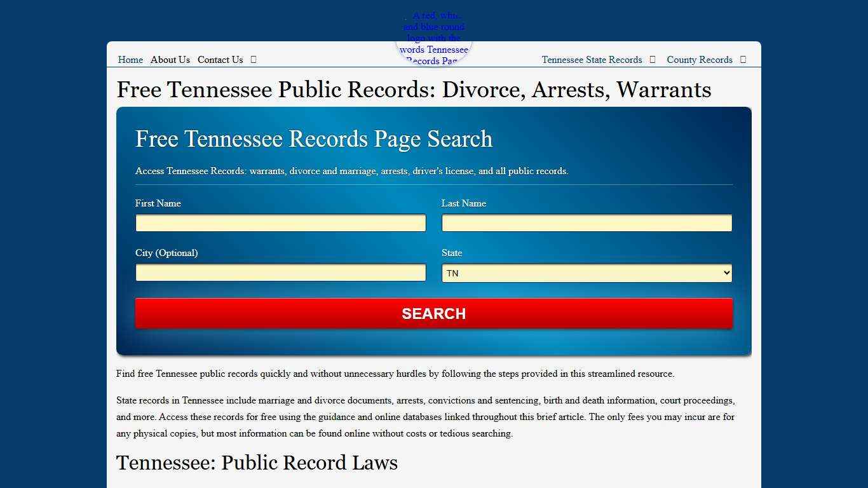The image size is (868, 488).
Task: Click the chevron icon after County Records
Action: click(x=742, y=60)
